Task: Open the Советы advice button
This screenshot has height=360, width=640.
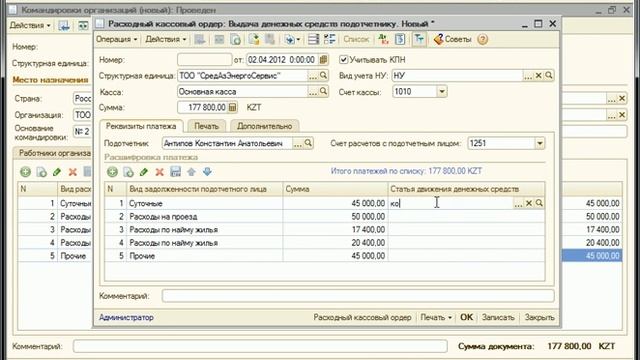Action: click(453, 39)
